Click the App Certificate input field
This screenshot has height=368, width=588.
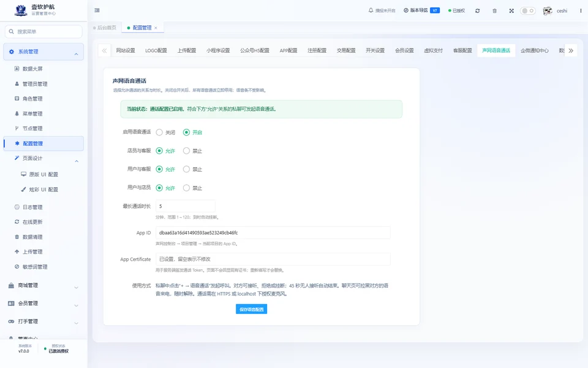pos(273,259)
